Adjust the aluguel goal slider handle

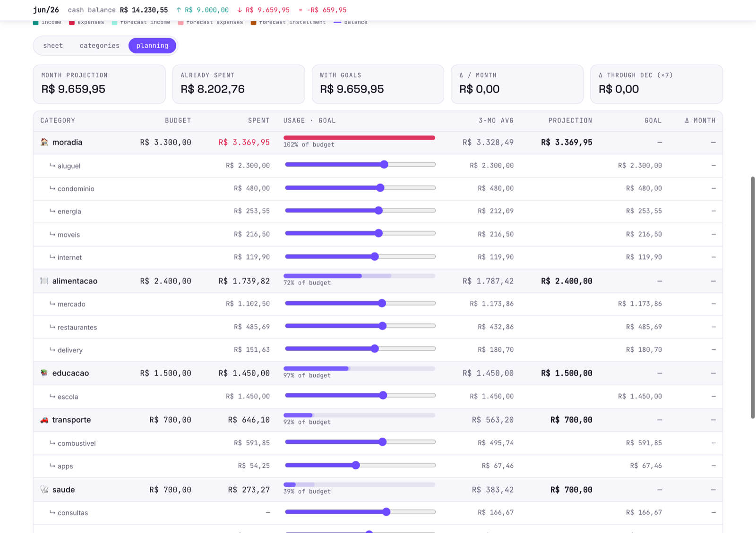point(384,164)
